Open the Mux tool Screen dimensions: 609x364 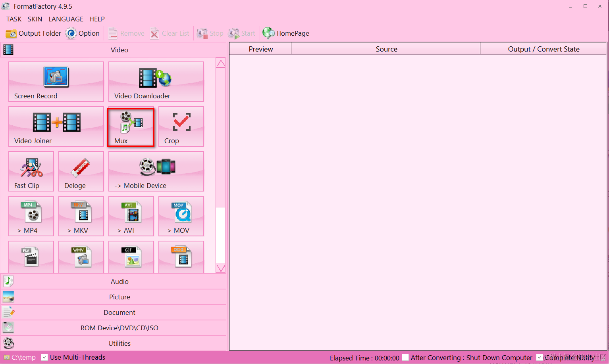[131, 127]
